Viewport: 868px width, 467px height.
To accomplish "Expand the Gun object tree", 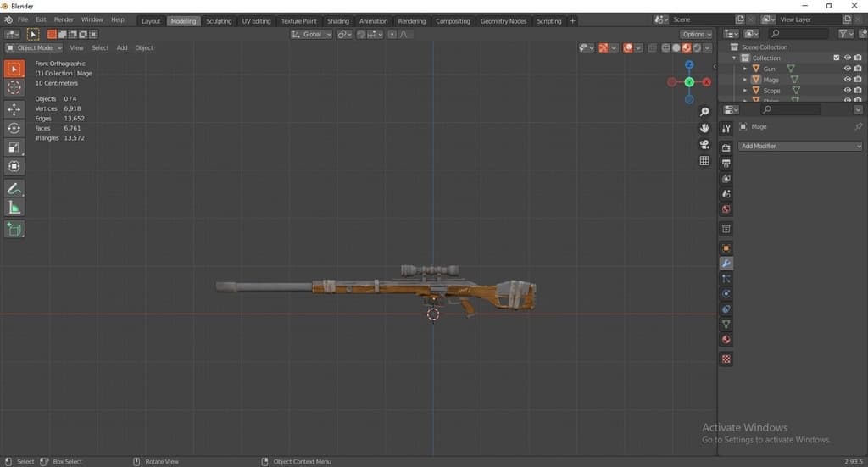I will click(x=745, y=69).
